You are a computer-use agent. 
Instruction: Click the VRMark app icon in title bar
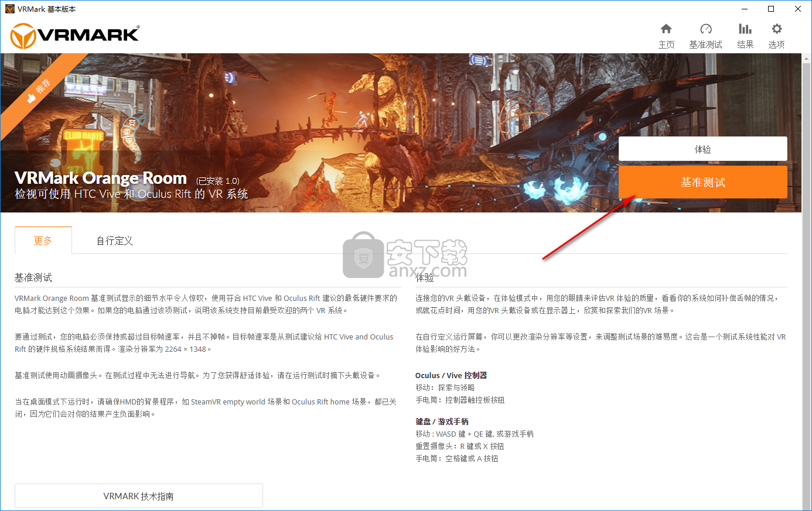pyautogui.click(x=9, y=9)
